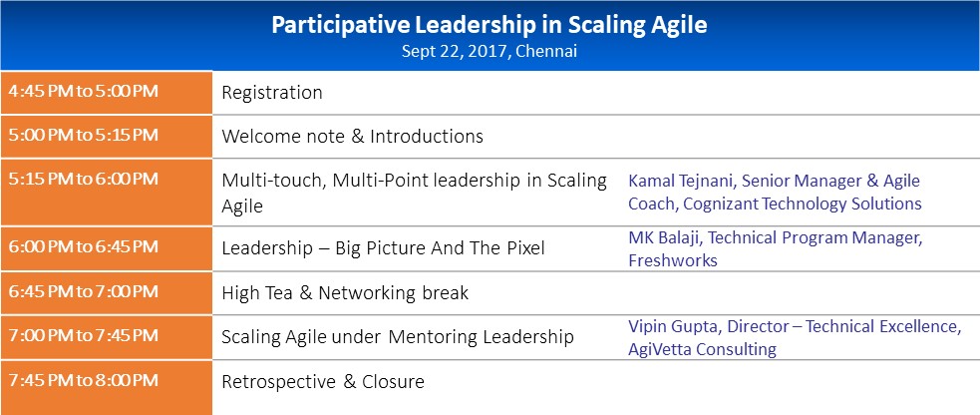Viewport: 980px width, 415px height.
Task: Click the Retrospective & Closure entry
Action: tap(323, 381)
